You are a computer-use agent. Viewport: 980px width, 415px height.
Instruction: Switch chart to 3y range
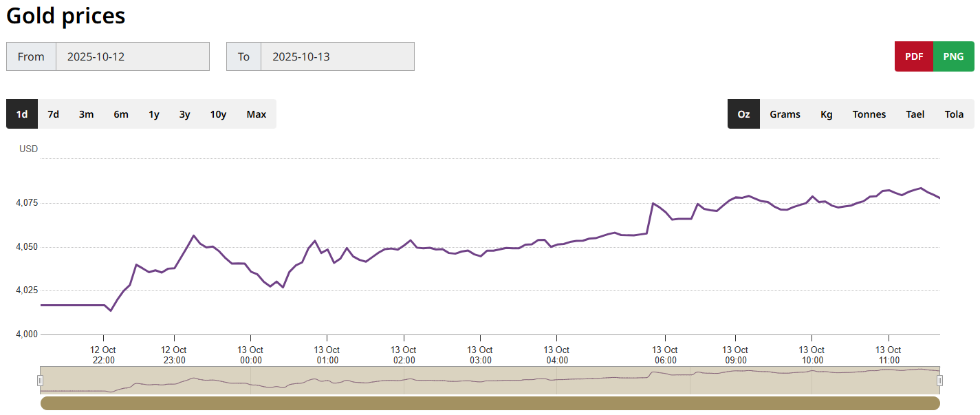(x=185, y=114)
